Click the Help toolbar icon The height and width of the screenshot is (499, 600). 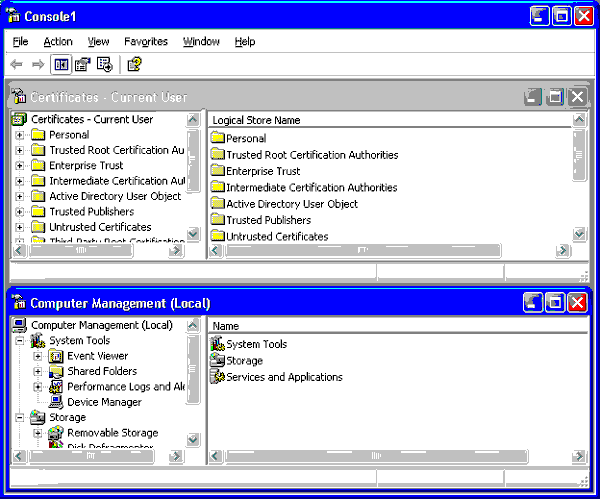pos(134,64)
